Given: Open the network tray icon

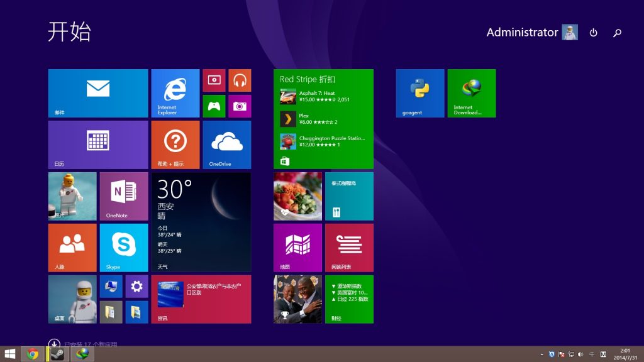Looking at the screenshot, I should [571, 354].
